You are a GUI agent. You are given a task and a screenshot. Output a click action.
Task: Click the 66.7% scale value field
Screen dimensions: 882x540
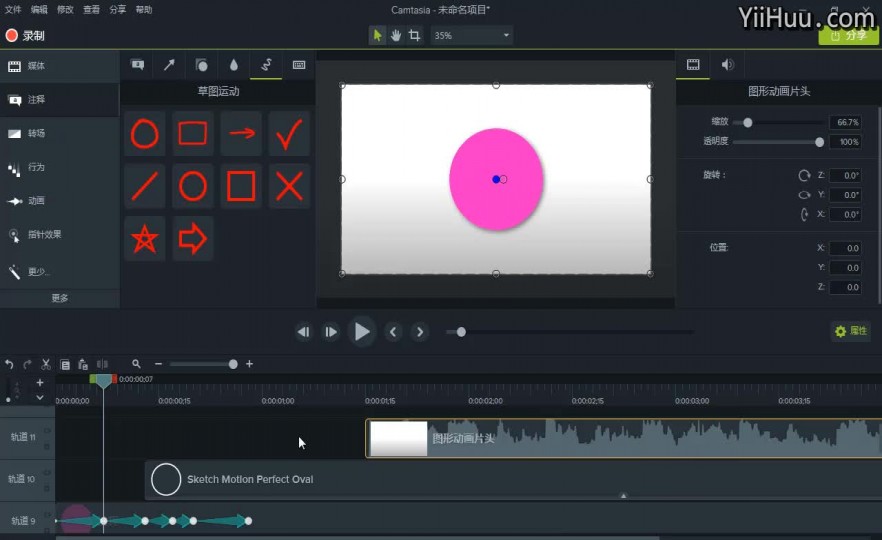point(845,122)
